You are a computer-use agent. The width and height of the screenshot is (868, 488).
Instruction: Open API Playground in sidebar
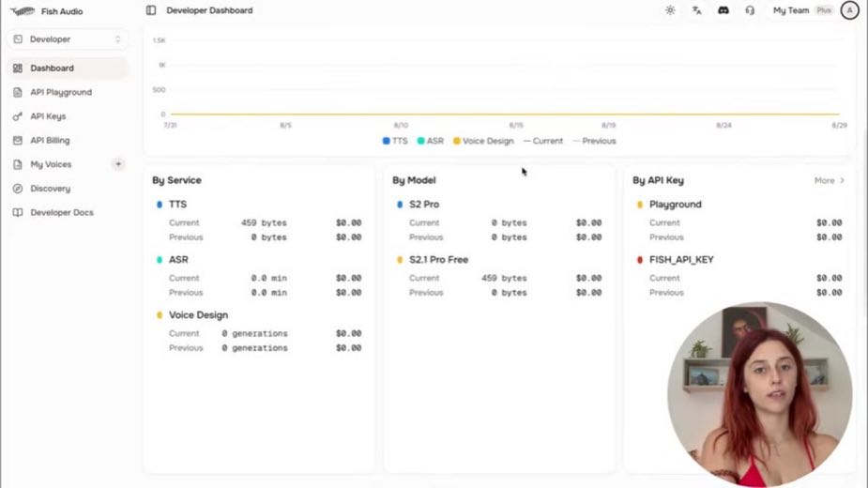(67, 92)
